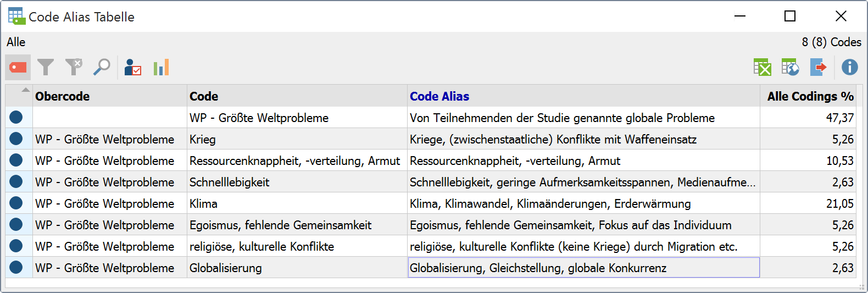
Task: Click the Code Alias Tabelle window icon
Action: [16, 16]
